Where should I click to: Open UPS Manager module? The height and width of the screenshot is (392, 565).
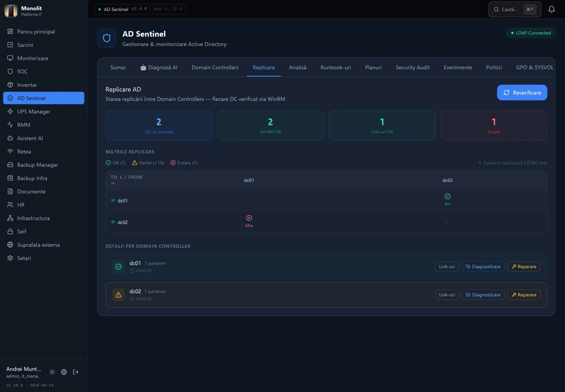tap(43, 112)
